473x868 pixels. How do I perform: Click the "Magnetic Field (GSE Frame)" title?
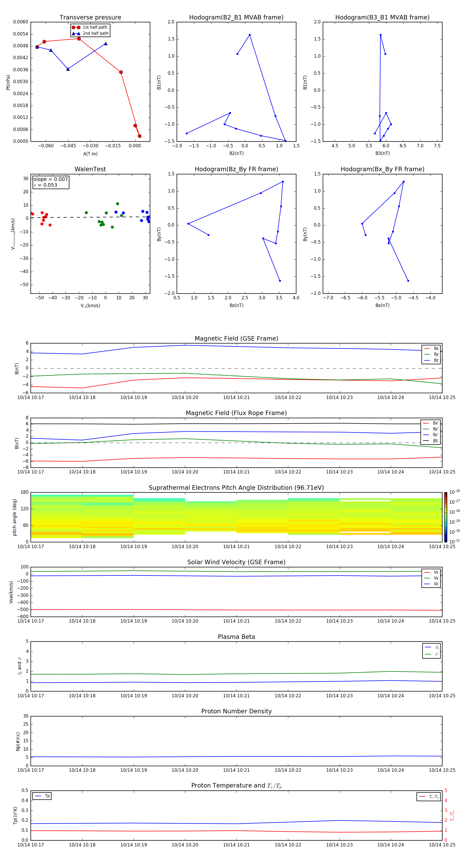point(236,339)
